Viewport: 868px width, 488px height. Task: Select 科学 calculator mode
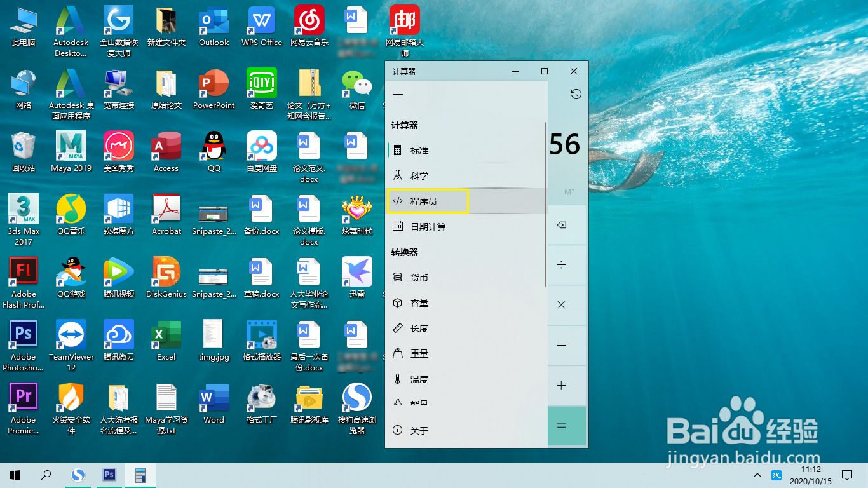click(466, 176)
